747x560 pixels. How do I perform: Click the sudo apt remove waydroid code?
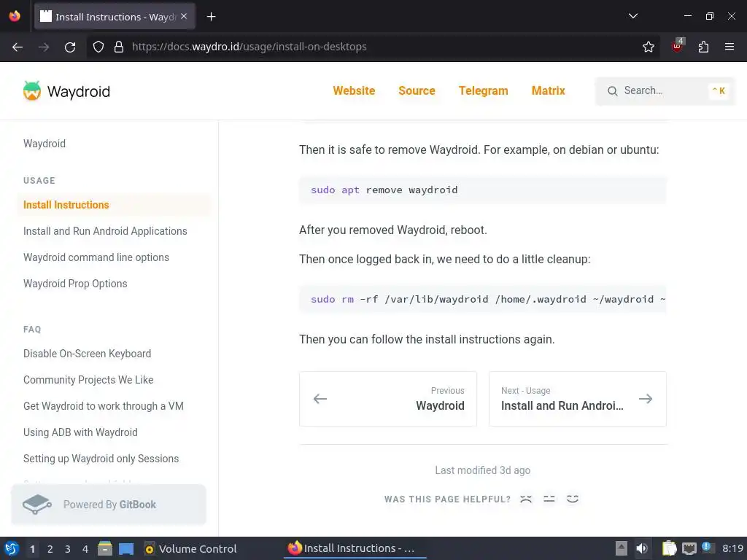coord(483,190)
